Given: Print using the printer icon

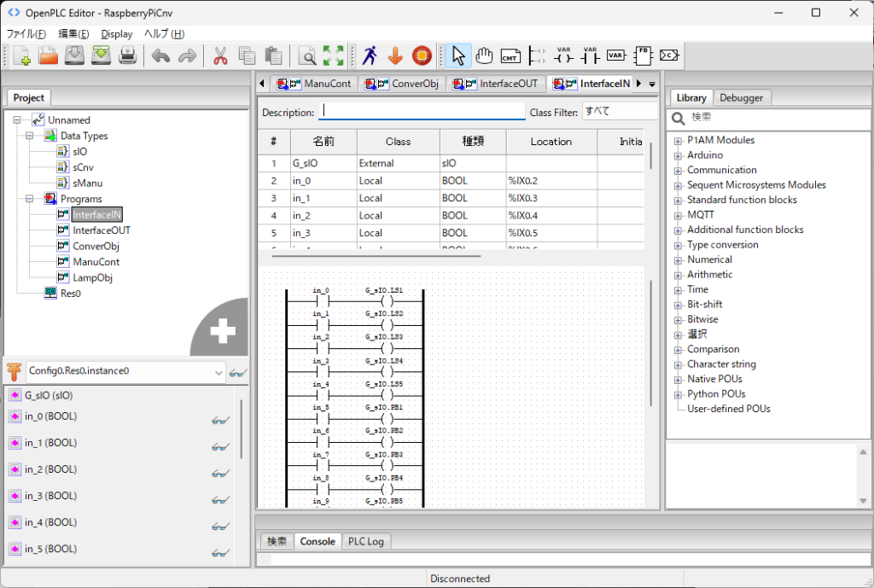Looking at the screenshot, I should (128, 55).
